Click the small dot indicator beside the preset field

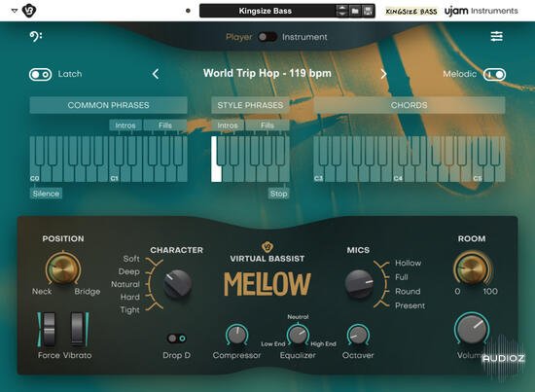188,11
